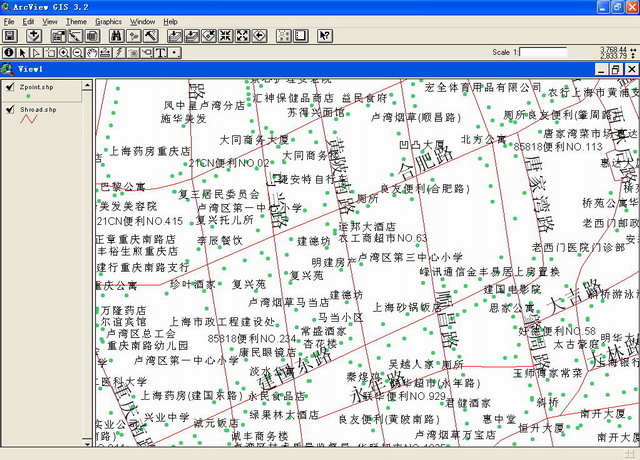Select the Identify tool
The width and height of the screenshot is (640, 460).
point(9,53)
